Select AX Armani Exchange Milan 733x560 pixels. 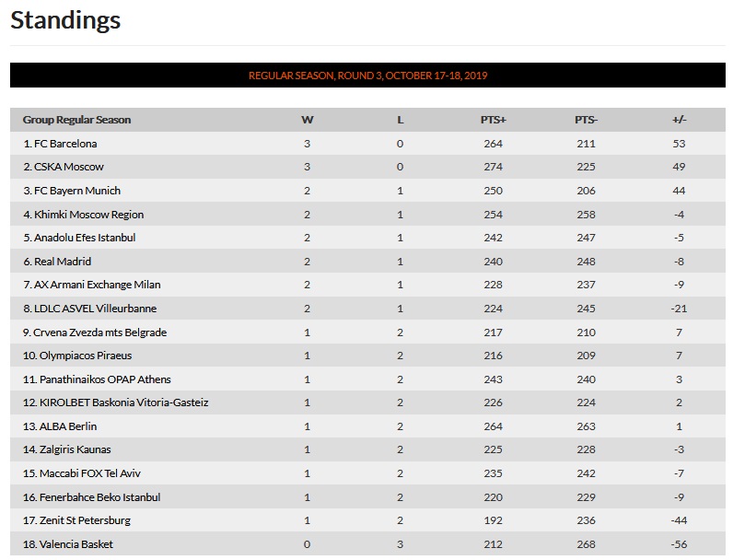[x=96, y=285]
